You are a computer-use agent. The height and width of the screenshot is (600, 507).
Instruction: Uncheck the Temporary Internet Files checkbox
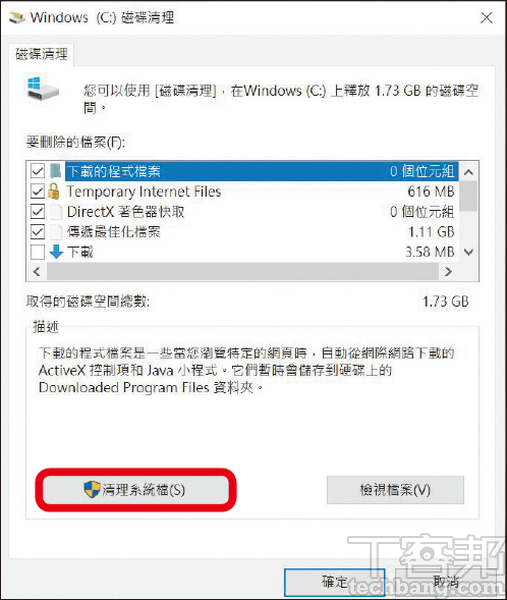click(37, 191)
